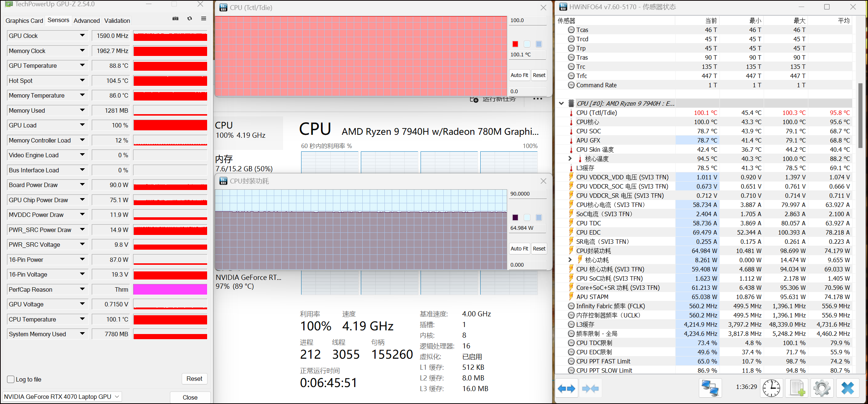Click the HWiNFO clock reset timer icon
This screenshot has height=404, width=868.
(771, 389)
